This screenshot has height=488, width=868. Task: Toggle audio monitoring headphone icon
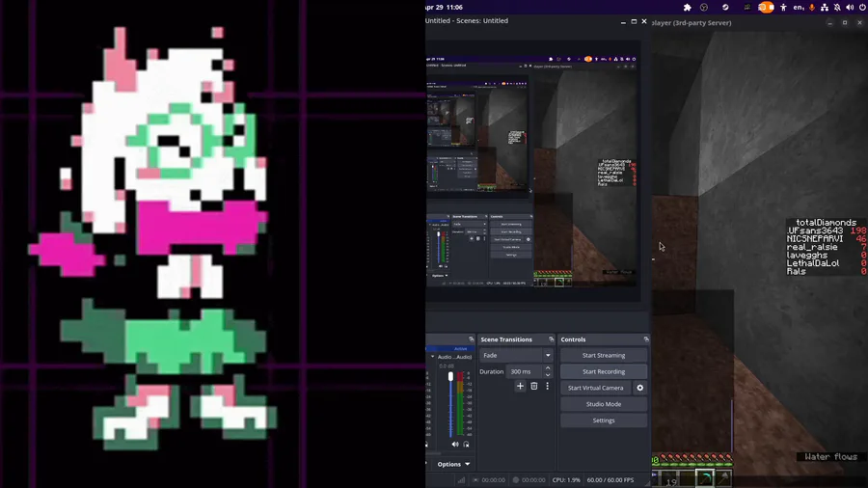pyautogui.click(x=466, y=444)
